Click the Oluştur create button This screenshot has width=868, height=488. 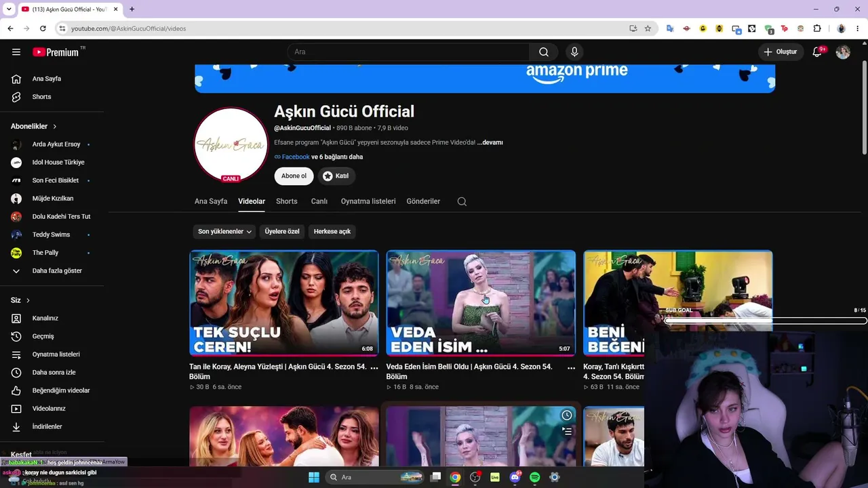pos(781,52)
